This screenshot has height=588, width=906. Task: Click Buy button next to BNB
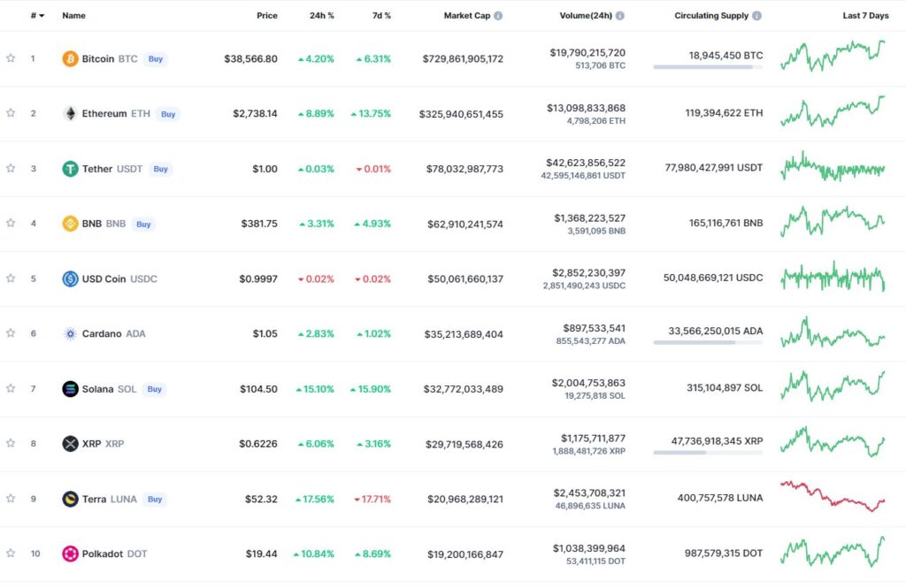tap(144, 224)
